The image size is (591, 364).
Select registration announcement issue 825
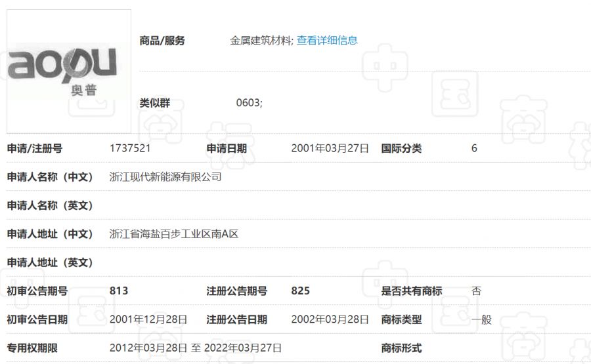(x=300, y=291)
